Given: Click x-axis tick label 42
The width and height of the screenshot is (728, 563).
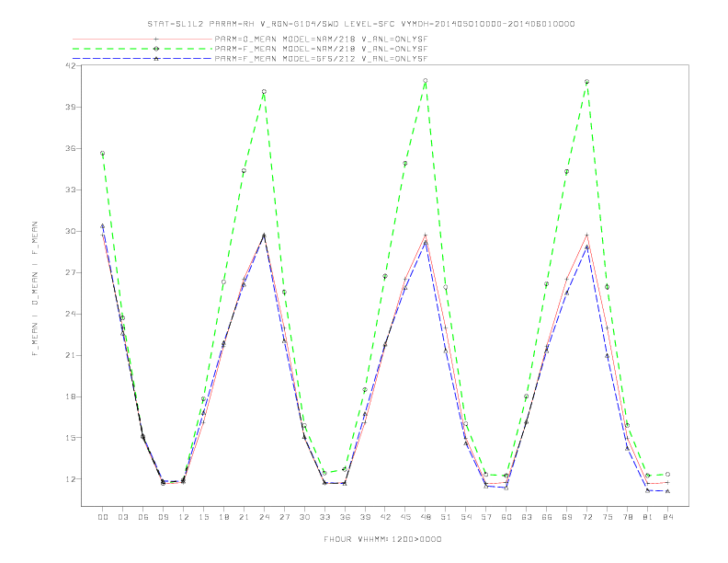Looking at the screenshot, I should [385, 517].
